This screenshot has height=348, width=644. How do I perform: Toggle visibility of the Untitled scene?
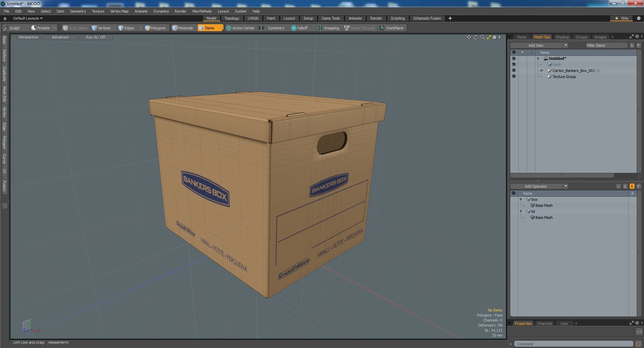(514, 58)
